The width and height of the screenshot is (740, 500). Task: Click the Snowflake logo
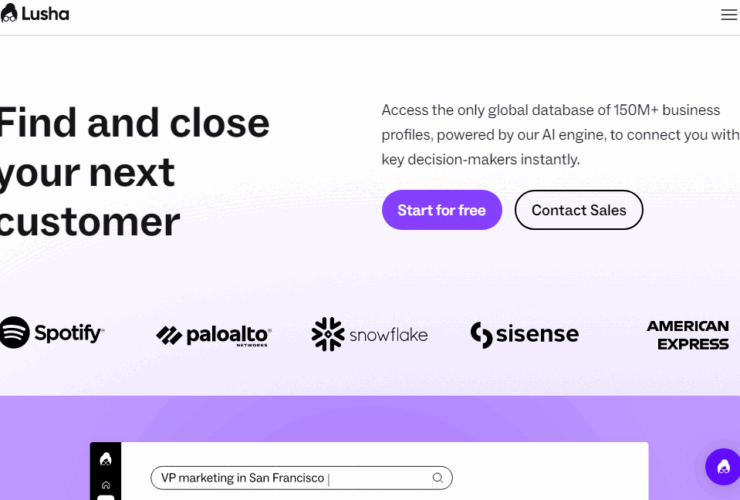[370, 334]
